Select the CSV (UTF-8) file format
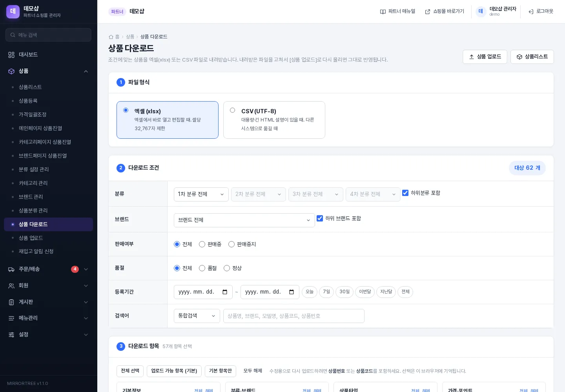 [x=274, y=120]
